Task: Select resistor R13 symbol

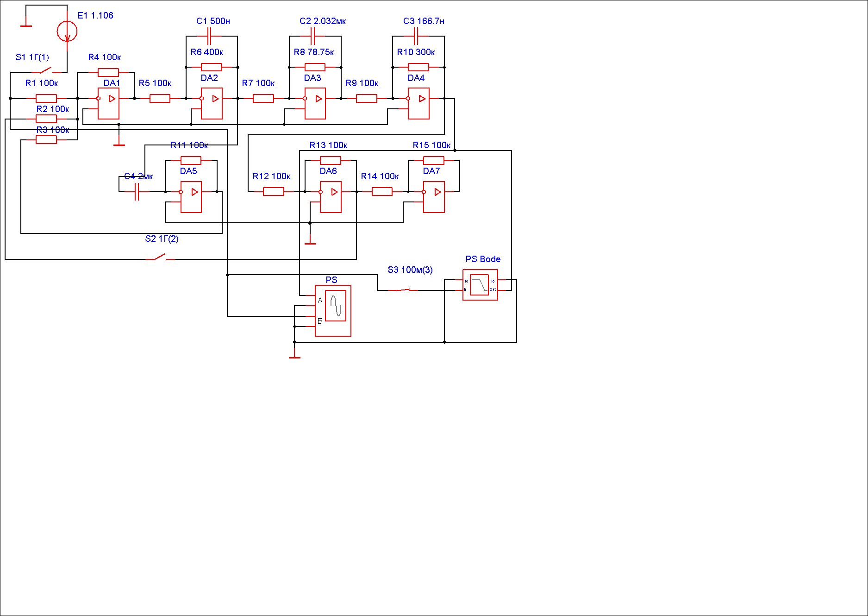Action: (331, 161)
